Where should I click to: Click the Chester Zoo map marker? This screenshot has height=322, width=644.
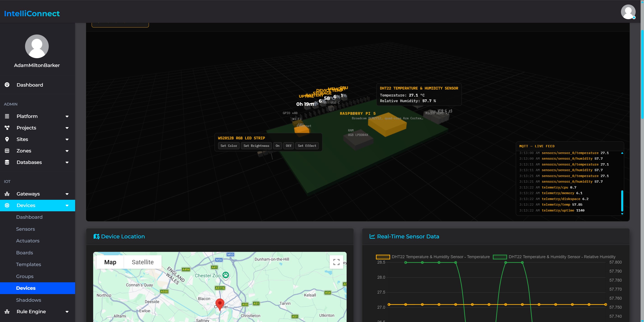pos(226,275)
